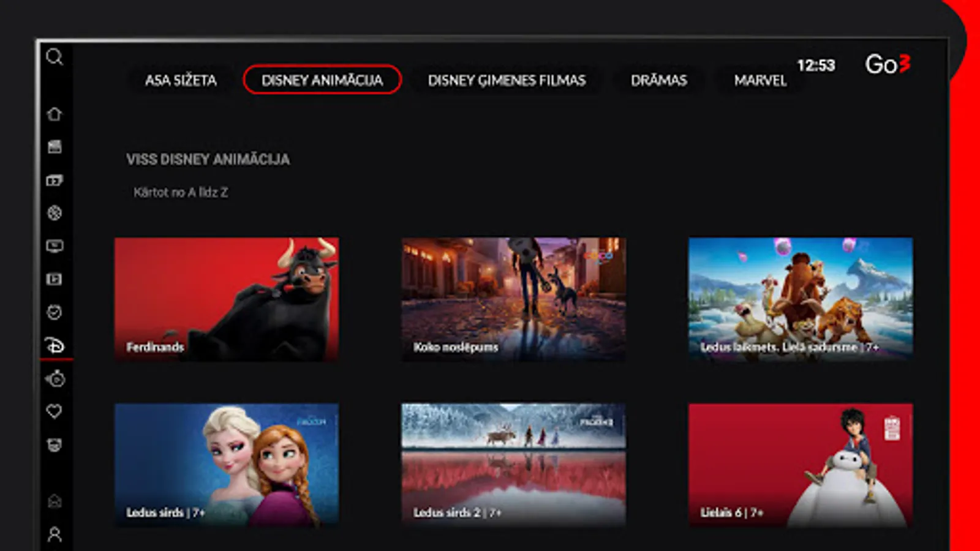The height and width of the screenshot is (551, 980).
Task: Select the Disney logo icon in the sidebar
Action: tap(55, 345)
